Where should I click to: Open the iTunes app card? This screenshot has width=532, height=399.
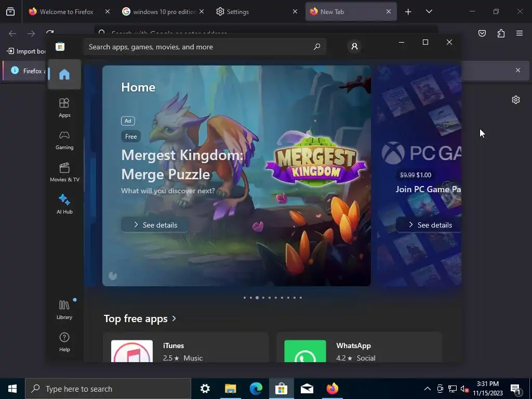click(x=186, y=347)
